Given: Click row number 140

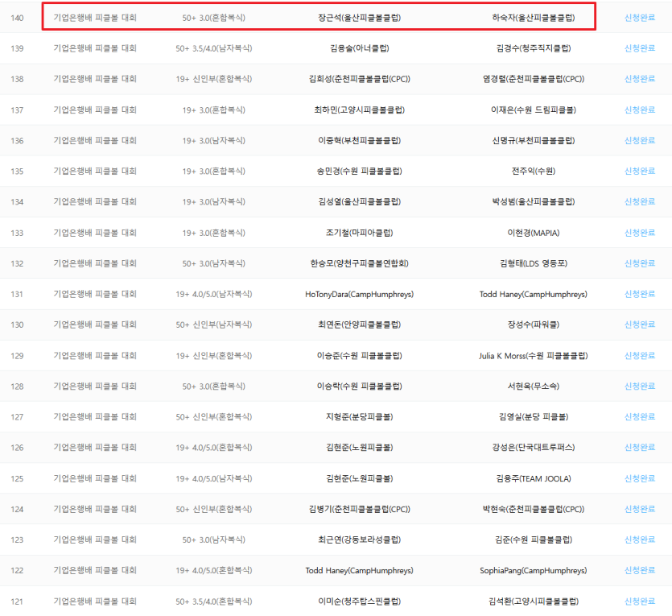Looking at the screenshot, I should coord(17,17).
